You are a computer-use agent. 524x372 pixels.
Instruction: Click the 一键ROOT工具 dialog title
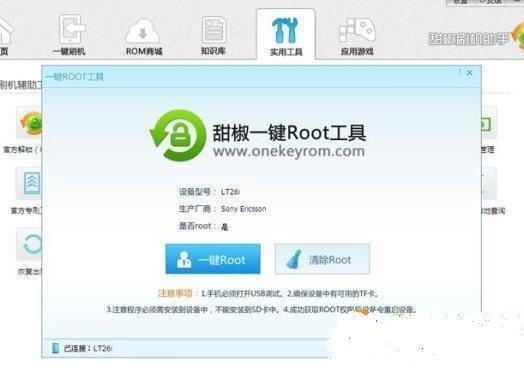click(75, 77)
